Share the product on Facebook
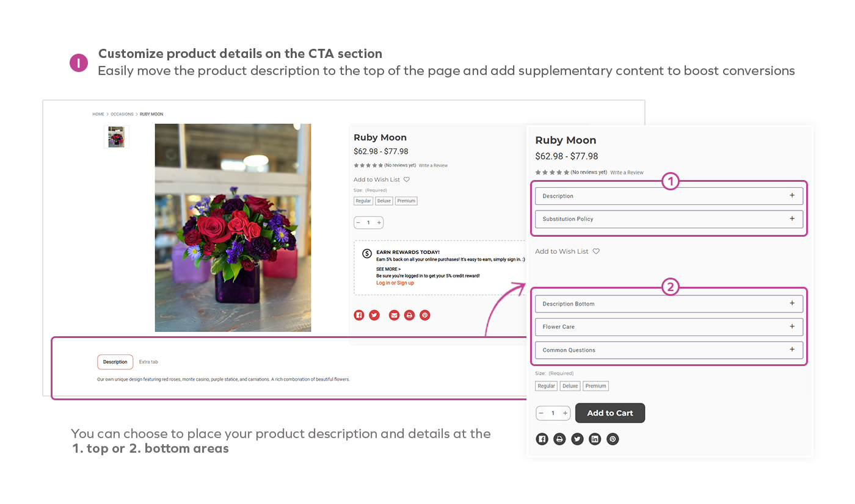 coord(358,315)
